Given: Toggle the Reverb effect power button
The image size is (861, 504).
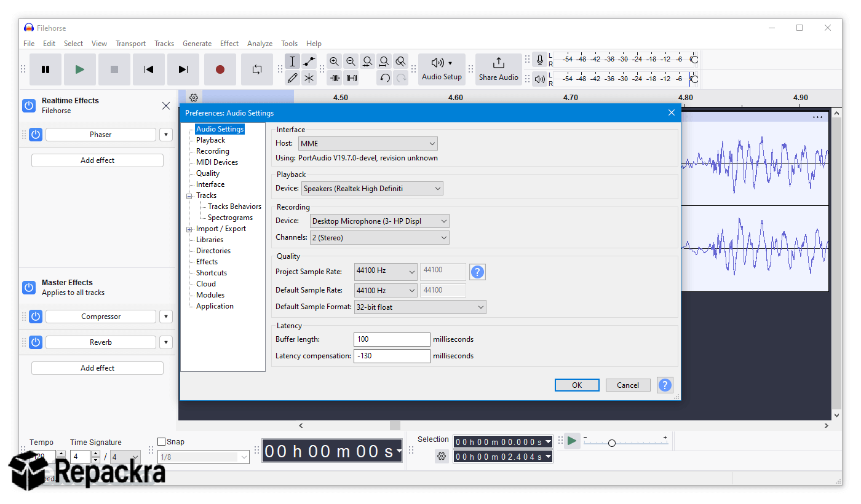Looking at the screenshot, I should (x=36, y=342).
